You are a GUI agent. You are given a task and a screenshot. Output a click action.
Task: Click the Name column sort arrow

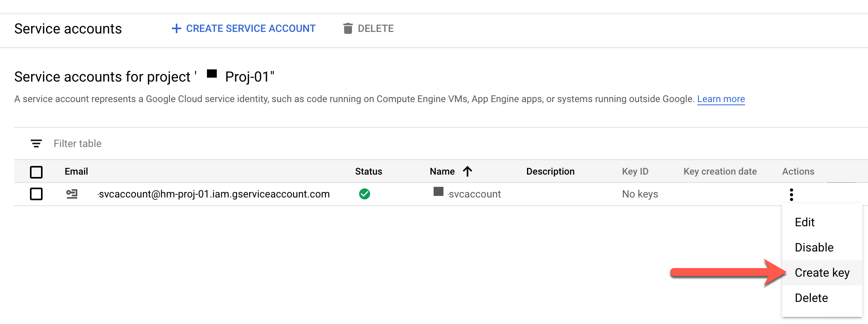[468, 171]
